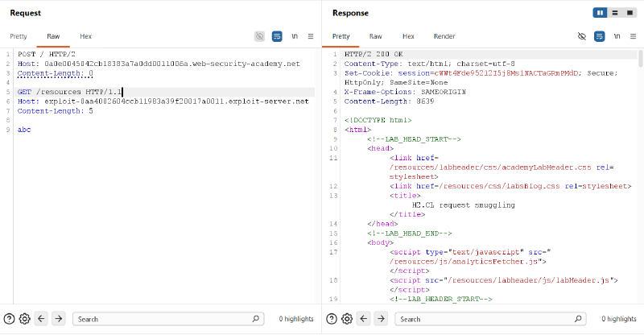Select top-bottom split layout icon
The height and width of the screenshot is (335, 644).
pyautogui.click(x=615, y=13)
